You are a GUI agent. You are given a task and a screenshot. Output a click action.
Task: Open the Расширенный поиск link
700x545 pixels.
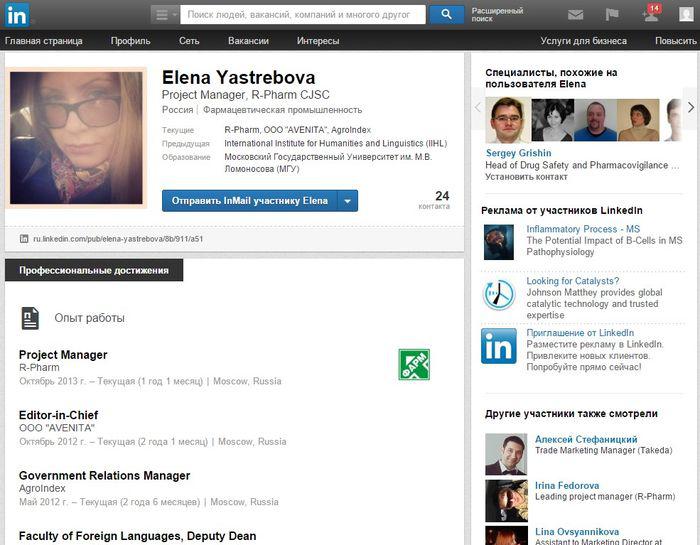pyautogui.click(x=497, y=15)
